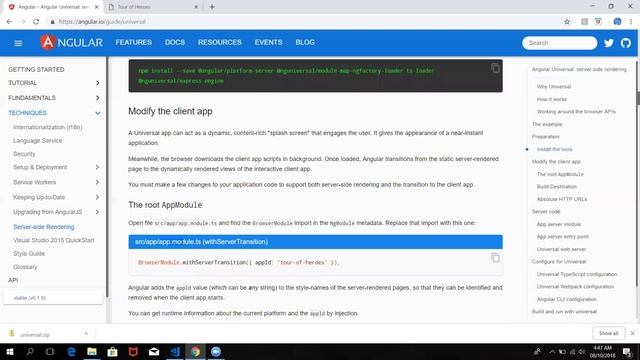640x360 pixels.
Task: Open Server-side Rendering sidebar link
Action: [x=44, y=227]
